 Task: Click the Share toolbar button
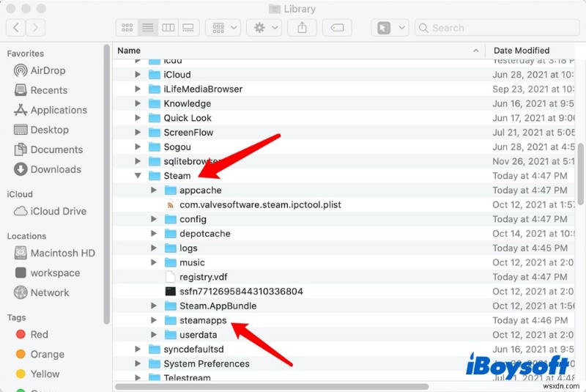tap(302, 28)
